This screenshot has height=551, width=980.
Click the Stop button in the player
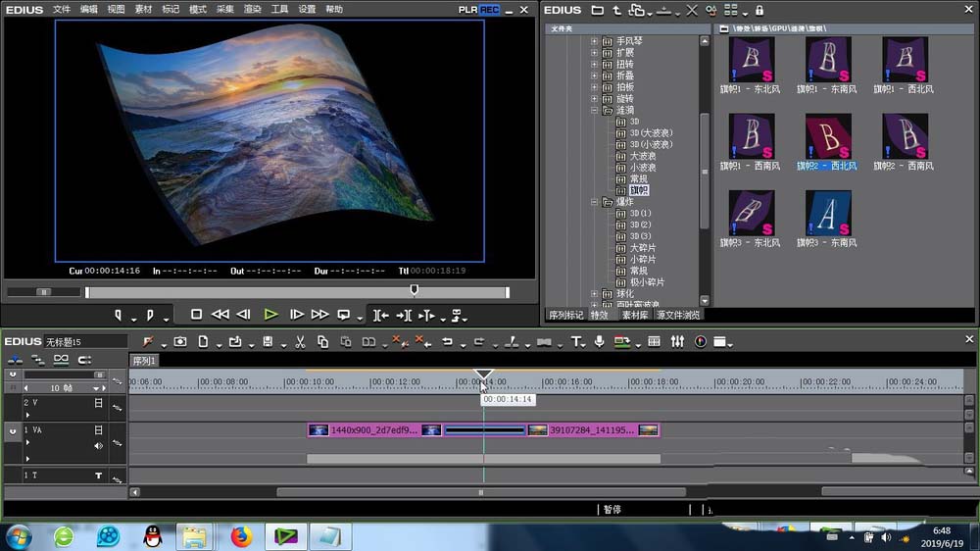(x=197, y=315)
